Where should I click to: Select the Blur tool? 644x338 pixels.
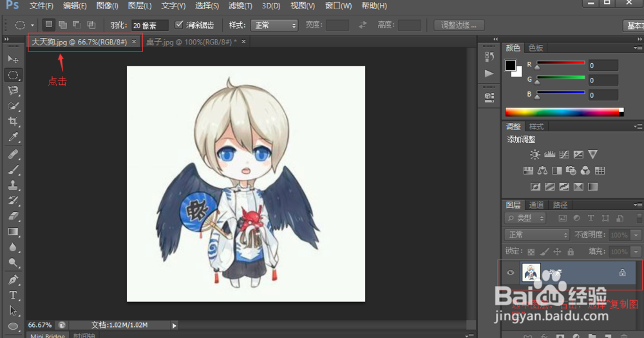tap(13, 247)
